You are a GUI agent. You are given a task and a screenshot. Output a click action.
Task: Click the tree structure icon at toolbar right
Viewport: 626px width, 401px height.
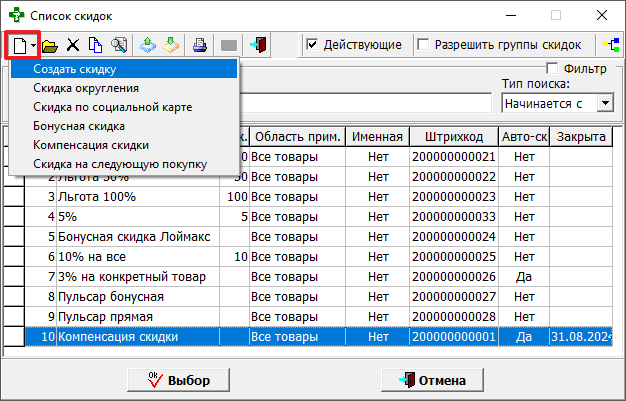[611, 45]
